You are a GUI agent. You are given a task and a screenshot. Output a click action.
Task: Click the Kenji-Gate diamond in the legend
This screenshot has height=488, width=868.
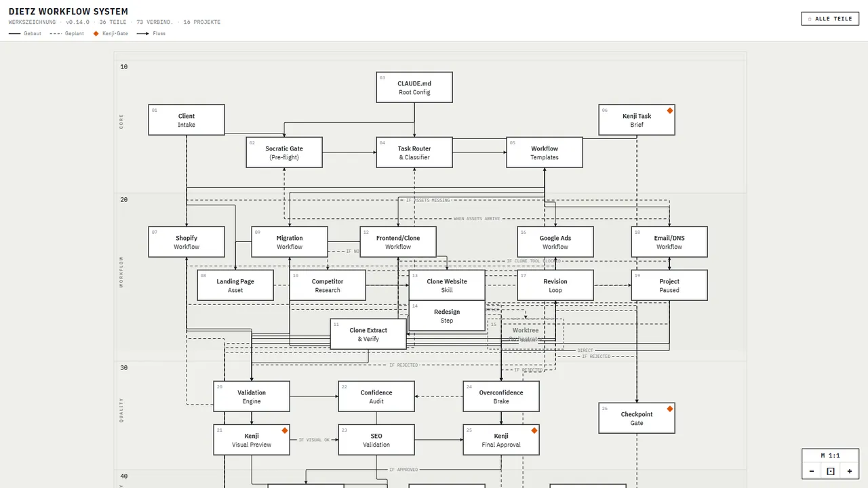pos(96,33)
